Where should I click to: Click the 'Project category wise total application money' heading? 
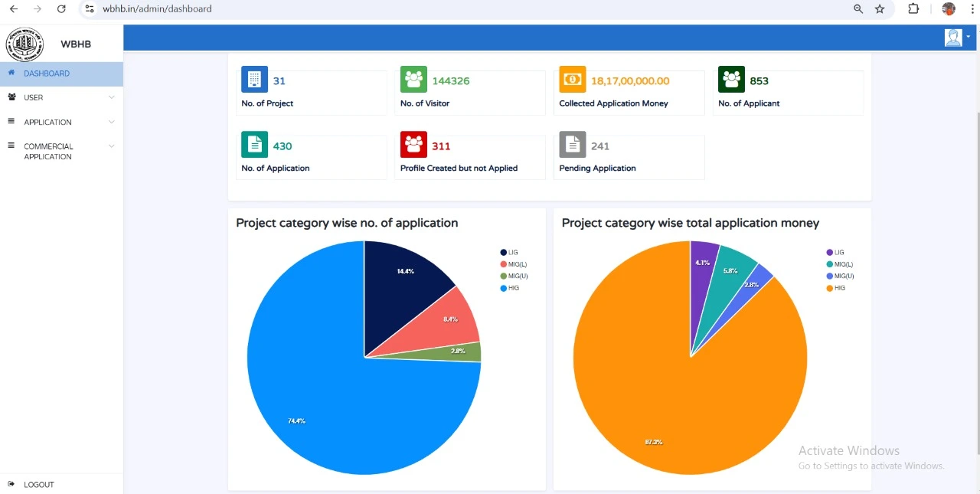pyautogui.click(x=691, y=223)
